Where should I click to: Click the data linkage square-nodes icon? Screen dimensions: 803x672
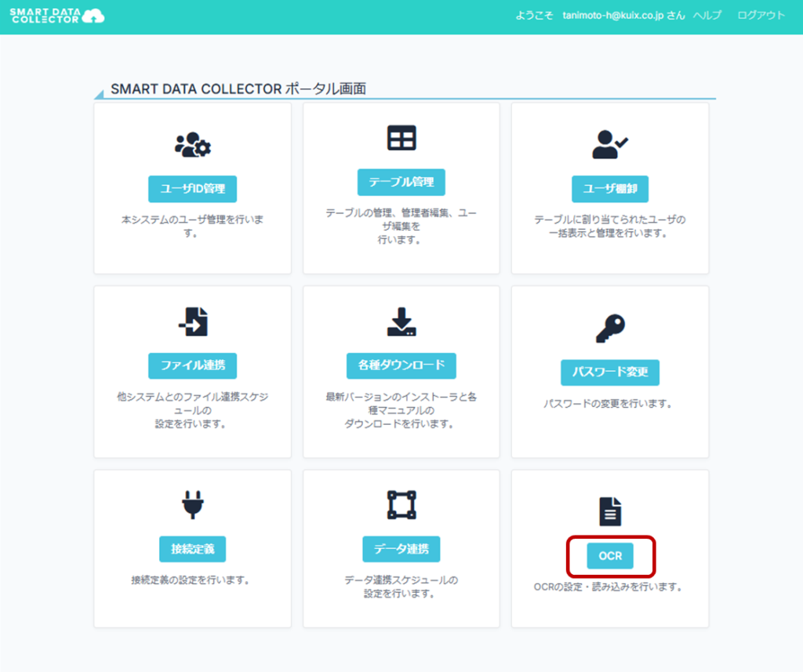(x=401, y=504)
